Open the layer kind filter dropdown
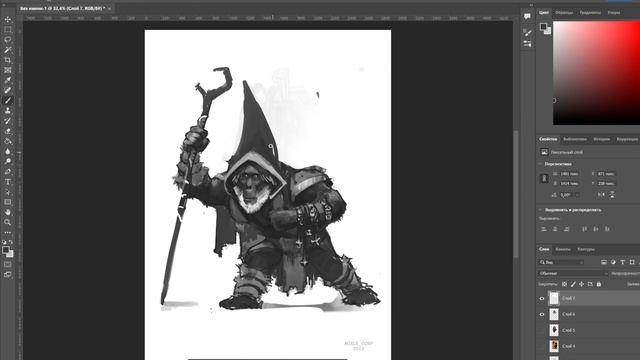 point(562,262)
